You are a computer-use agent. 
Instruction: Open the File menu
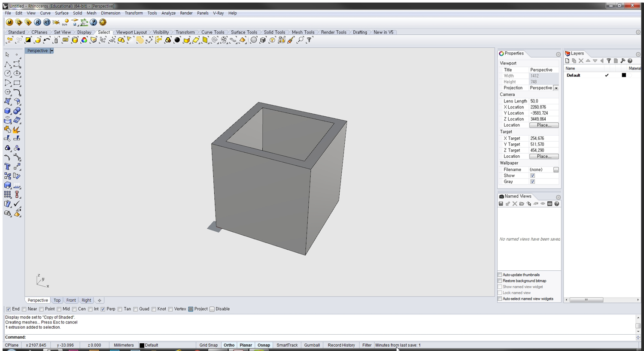coord(8,13)
